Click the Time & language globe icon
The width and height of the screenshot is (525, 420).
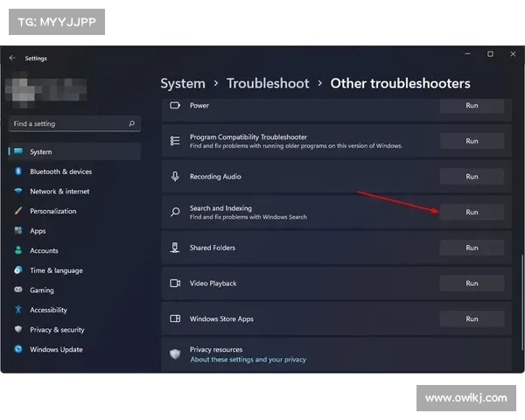coord(18,270)
